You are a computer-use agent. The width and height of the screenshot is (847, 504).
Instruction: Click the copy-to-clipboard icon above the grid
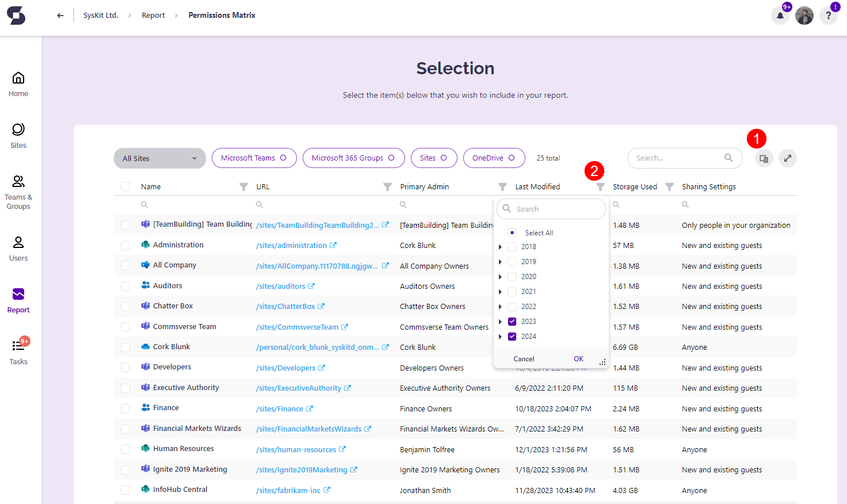tap(763, 158)
